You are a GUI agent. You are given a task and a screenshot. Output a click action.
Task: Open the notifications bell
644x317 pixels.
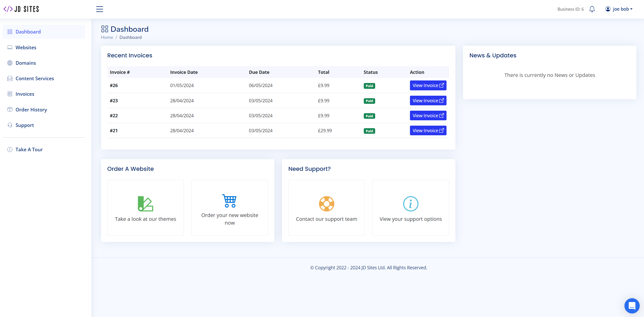click(592, 9)
